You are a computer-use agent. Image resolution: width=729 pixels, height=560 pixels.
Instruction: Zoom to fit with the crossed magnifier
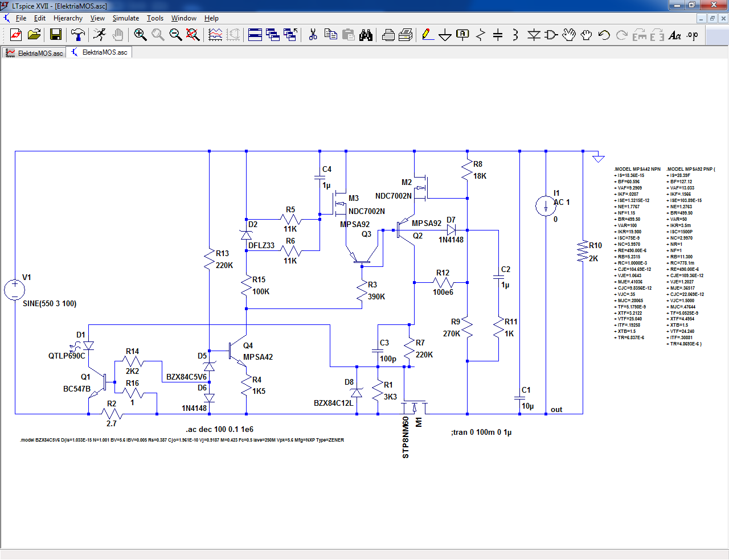pos(193,35)
